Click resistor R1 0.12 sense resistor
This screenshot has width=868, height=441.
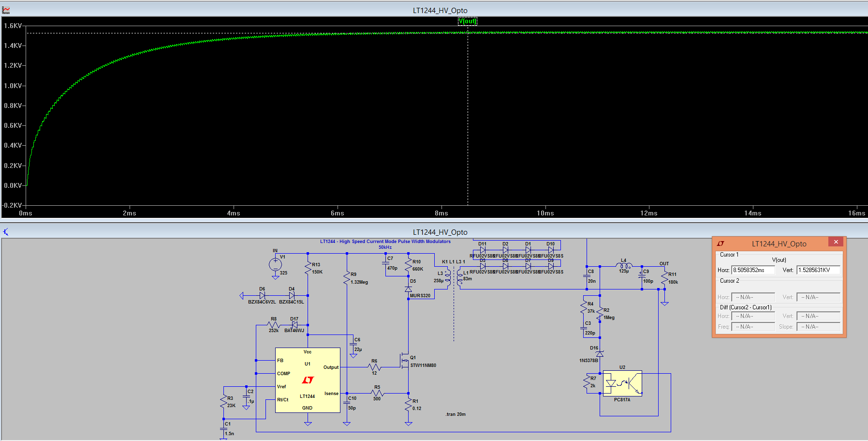pyautogui.click(x=409, y=405)
